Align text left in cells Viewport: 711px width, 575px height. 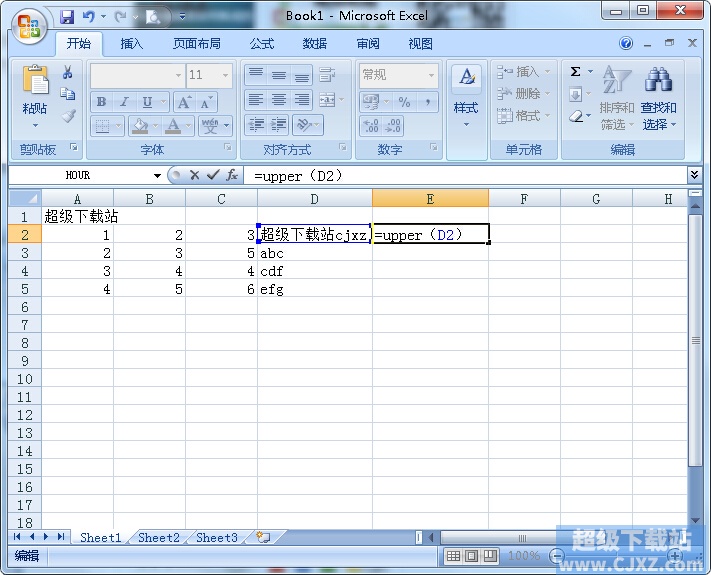pos(256,99)
